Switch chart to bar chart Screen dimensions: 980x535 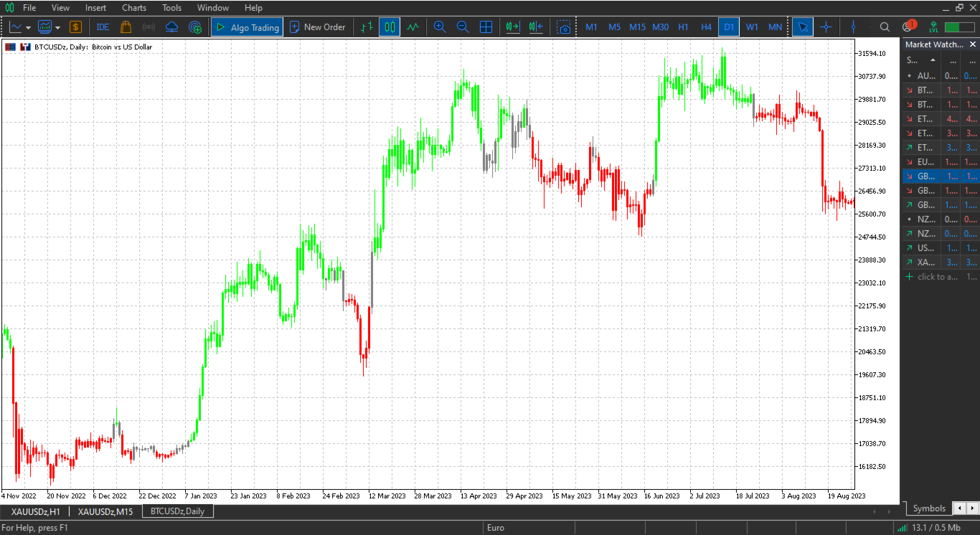367,27
